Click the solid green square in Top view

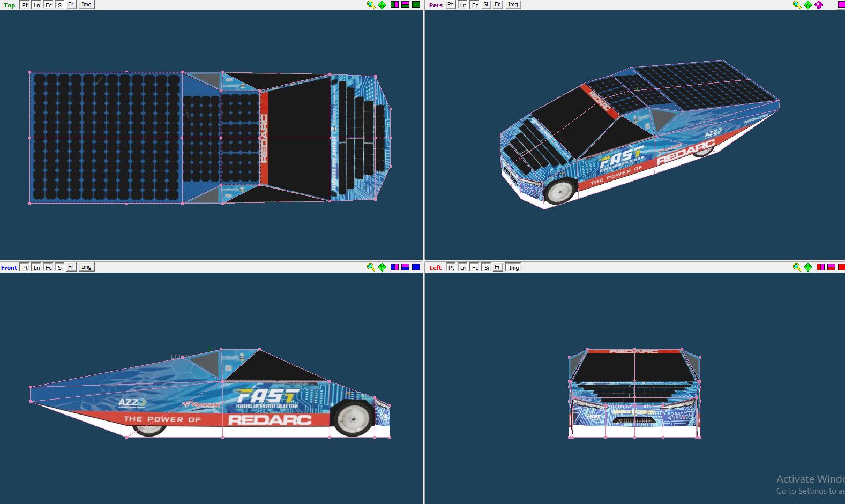(x=416, y=5)
